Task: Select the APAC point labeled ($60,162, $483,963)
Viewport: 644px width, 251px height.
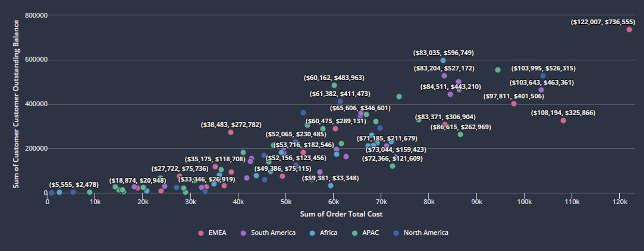Action: pos(334,86)
